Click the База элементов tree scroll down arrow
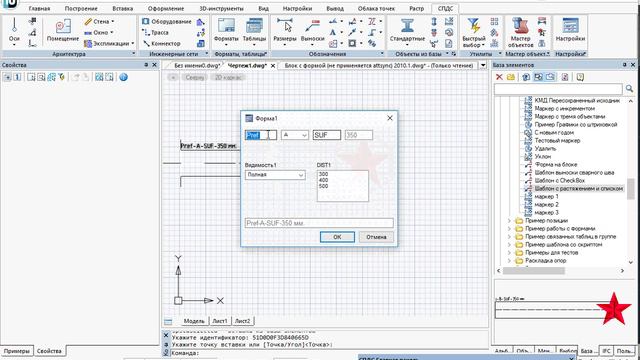 click(631, 262)
